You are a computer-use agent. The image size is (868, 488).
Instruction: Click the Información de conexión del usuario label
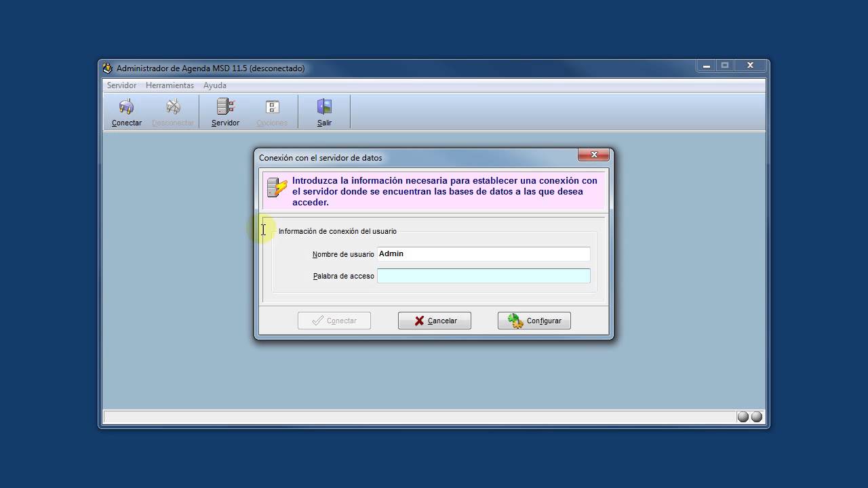(x=338, y=231)
